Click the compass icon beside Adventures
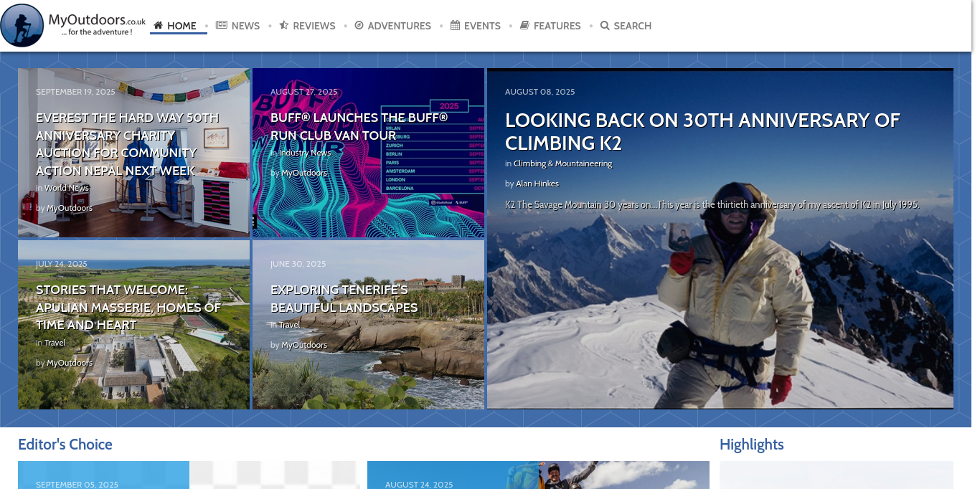 (359, 25)
